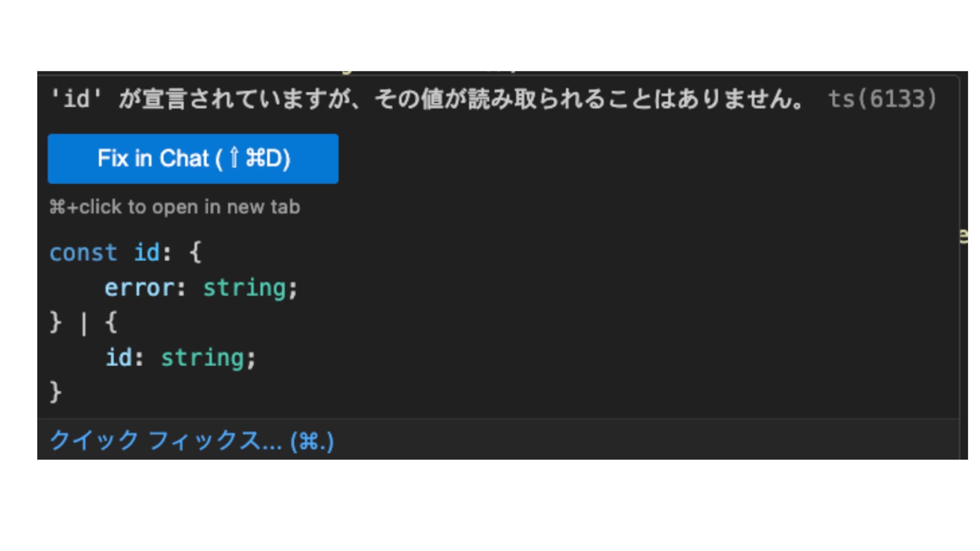Open the クイック フィックス quick fix link
Viewport: 980px width, 551px height.
[191, 440]
